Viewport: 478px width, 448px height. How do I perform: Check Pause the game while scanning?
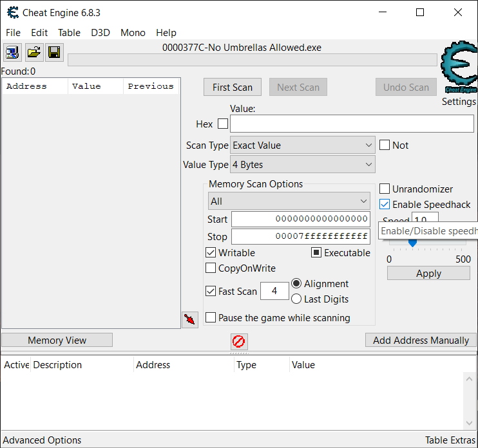[x=211, y=317]
